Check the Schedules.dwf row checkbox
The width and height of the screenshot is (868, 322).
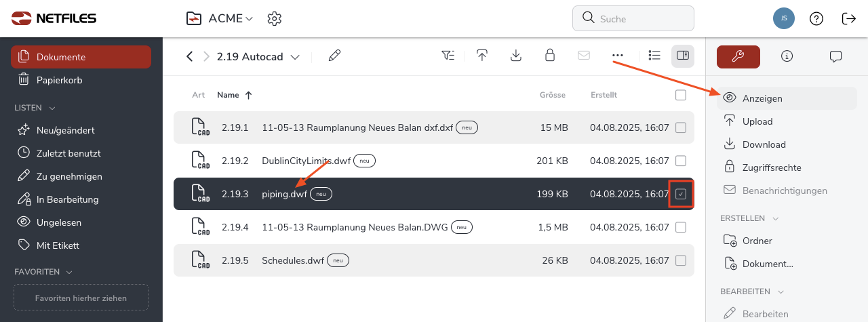coord(681,260)
